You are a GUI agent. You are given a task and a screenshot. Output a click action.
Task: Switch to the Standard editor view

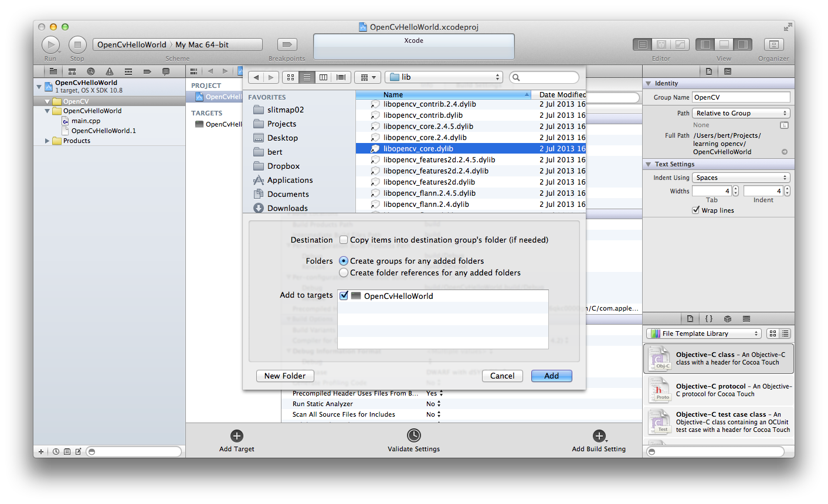pos(643,45)
